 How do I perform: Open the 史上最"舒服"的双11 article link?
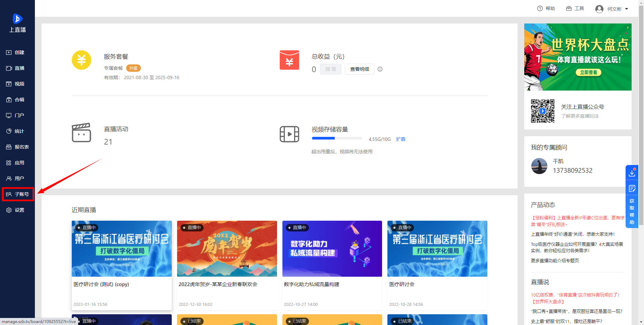567,321
